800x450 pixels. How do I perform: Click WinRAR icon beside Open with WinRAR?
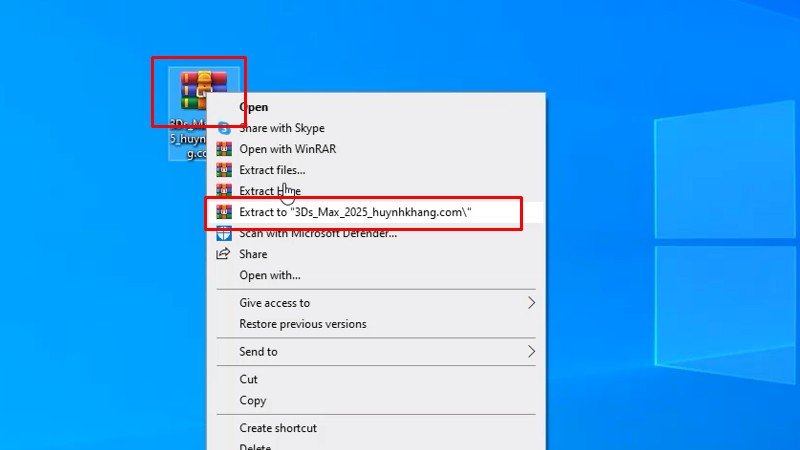click(x=224, y=149)
